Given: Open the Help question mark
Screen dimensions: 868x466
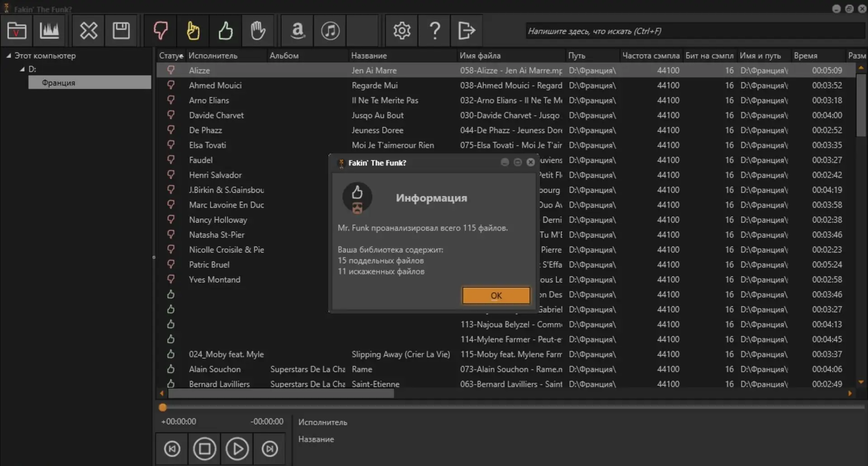Looking at the screenshot, I should (434, 30).
